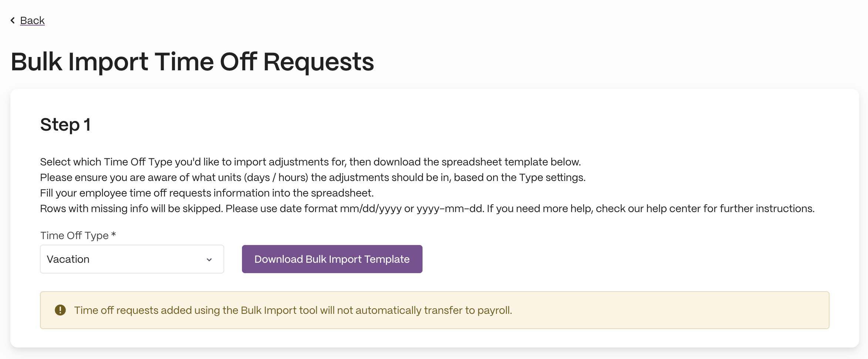Click the Bulk Import Time Off Requests heading

tap(192, 62)
